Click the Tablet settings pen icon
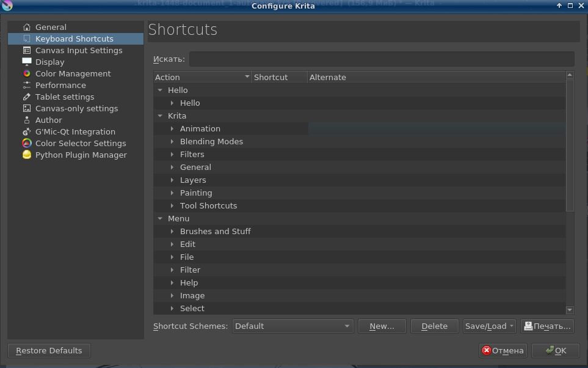The width and height of the screenshot is (588, 368). click(27, 97)
